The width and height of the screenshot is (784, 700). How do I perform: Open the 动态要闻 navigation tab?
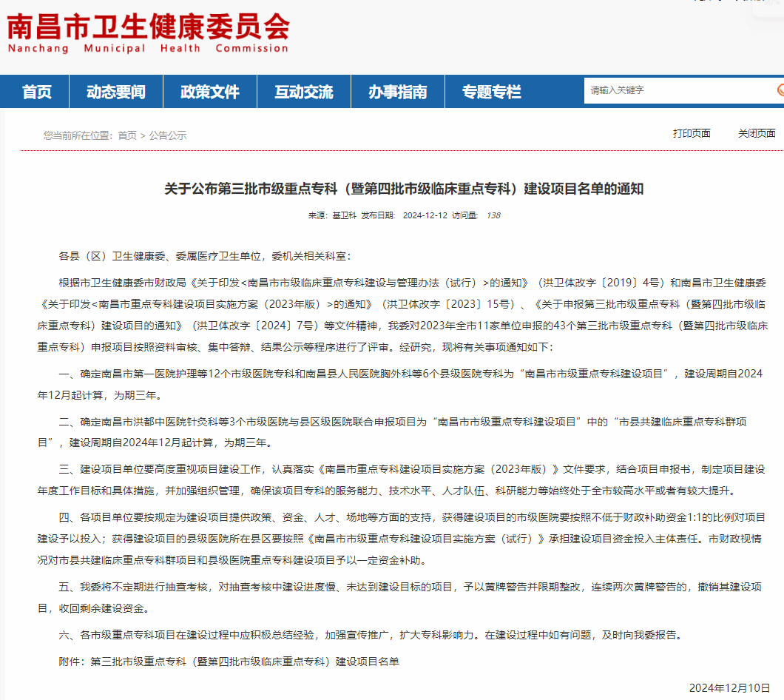click(116, 92)
